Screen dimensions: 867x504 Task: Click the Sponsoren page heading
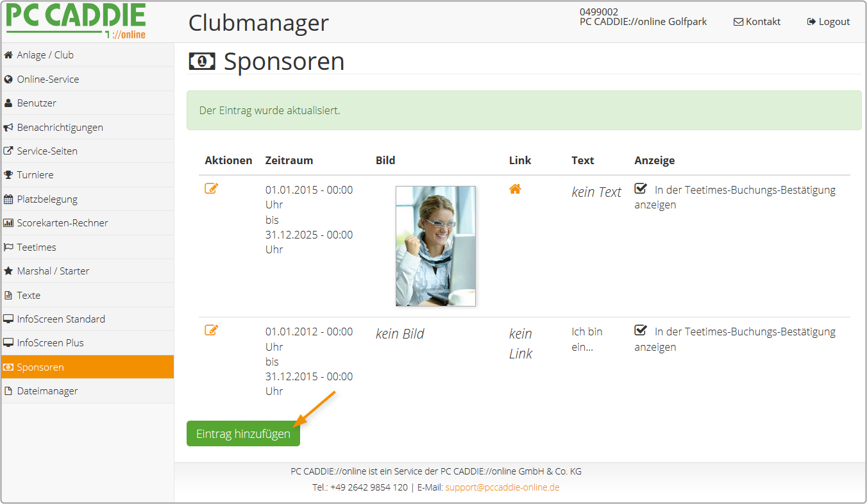284,62
